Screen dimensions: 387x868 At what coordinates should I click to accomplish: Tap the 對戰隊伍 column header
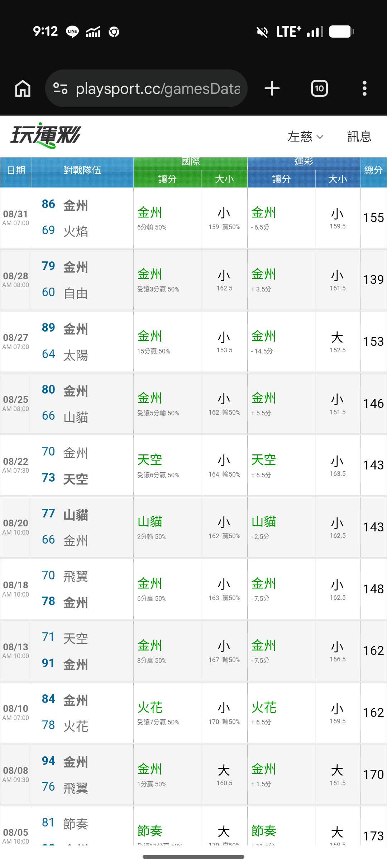(82, 170)
